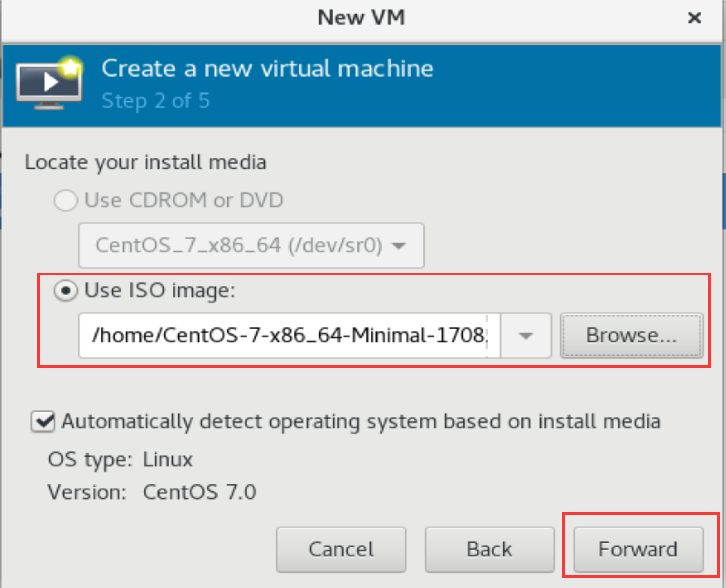Viewport: 726px width, 588px height.
Task: Close the New VM dialog
Action: (x=694, y=18)
